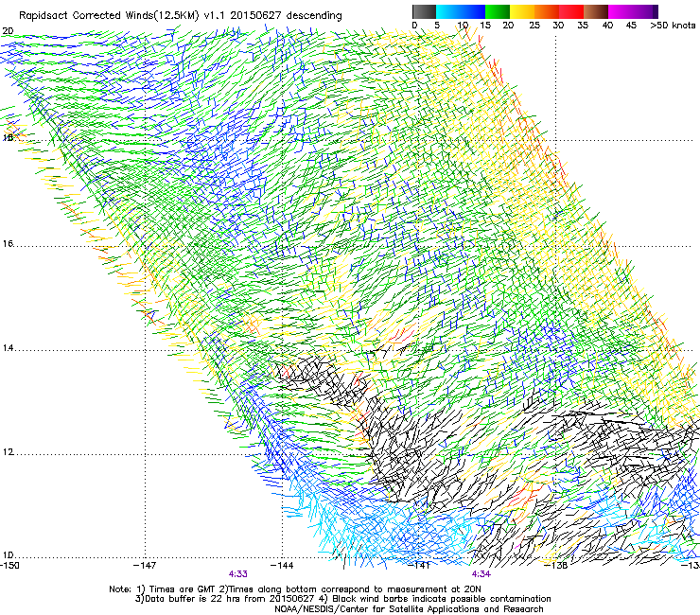
Task: Click the purple 4:33 time marker
Action: pyautogui.click(x=238, y=574)
